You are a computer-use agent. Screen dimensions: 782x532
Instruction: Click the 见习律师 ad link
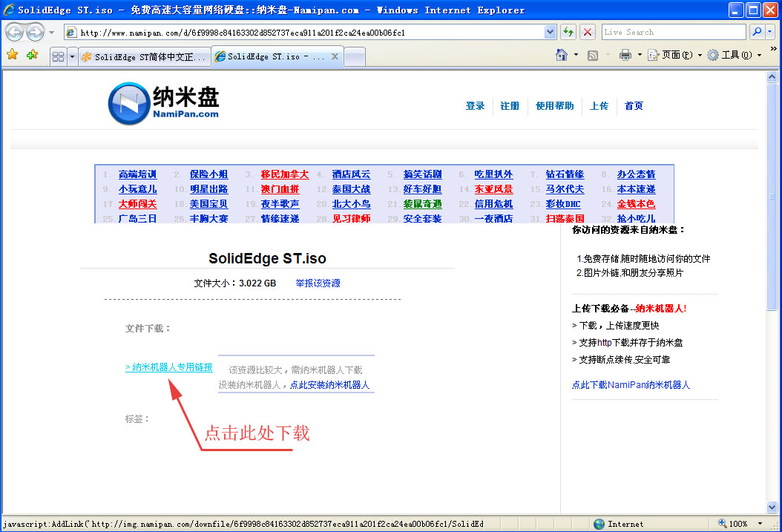(351, 218)
